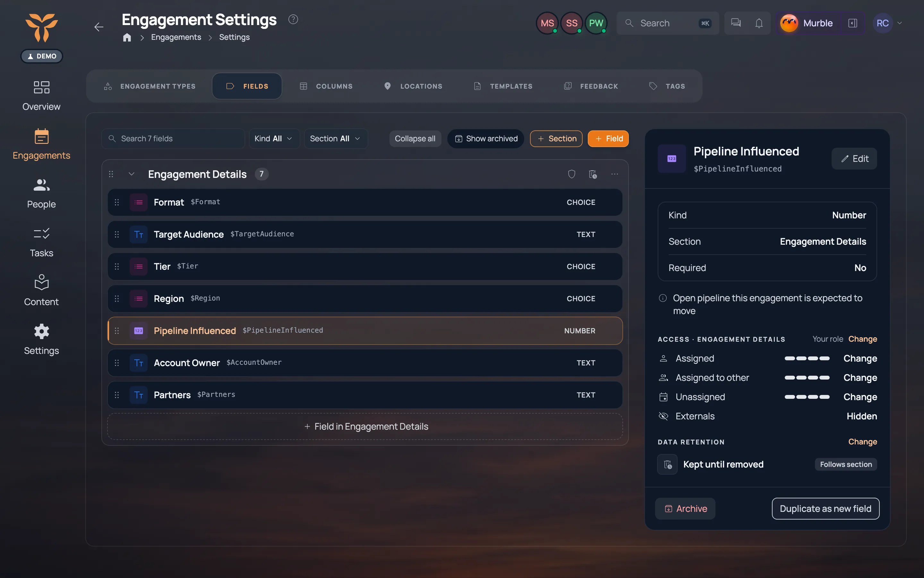Click Change next to Assigned to other
This screenshot has height=578, width=924.
(860, 377)
